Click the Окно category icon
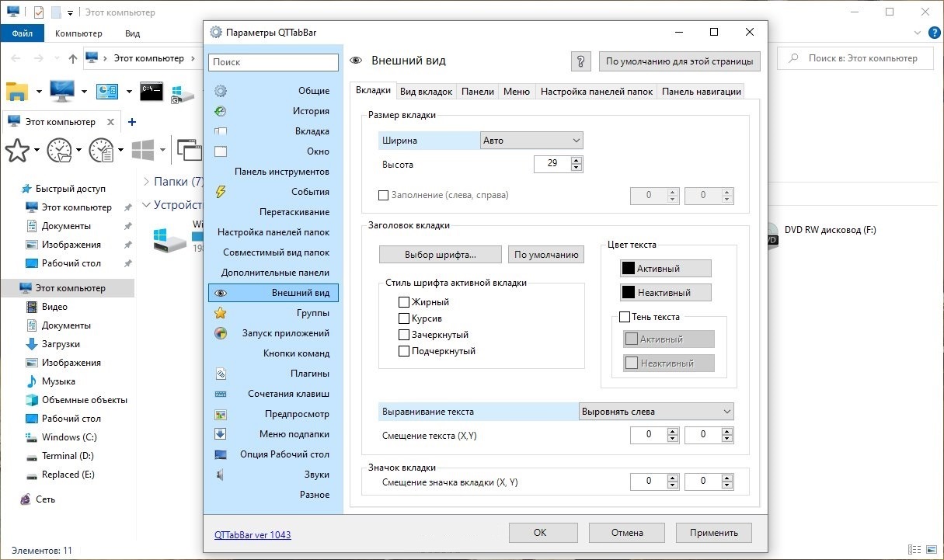This screenshot has width=944, height=560. click(x=221, y=151)
